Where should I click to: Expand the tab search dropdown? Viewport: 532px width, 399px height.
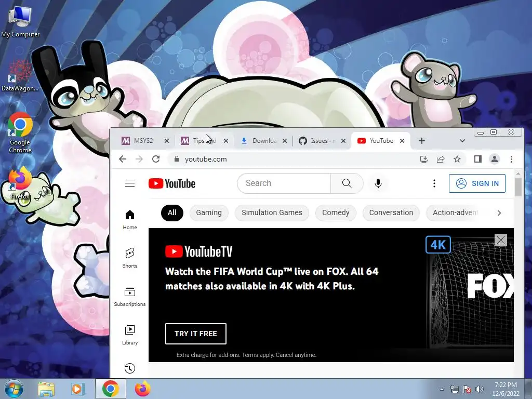[462, 141]
